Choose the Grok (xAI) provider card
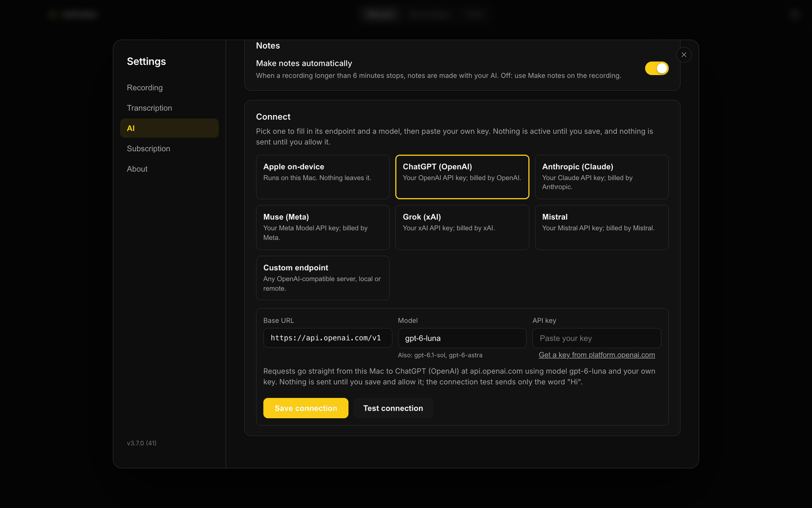This screenshot has width=812, height=508. pos(462,227)
